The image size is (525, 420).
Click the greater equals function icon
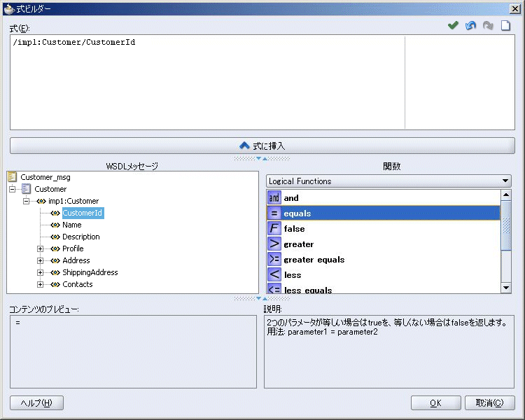click(x=274, y=259)
